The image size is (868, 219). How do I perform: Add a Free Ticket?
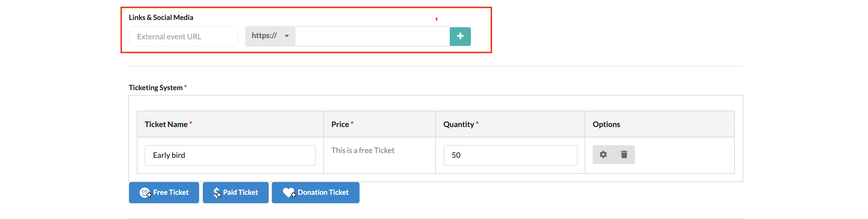click(164, 192)
